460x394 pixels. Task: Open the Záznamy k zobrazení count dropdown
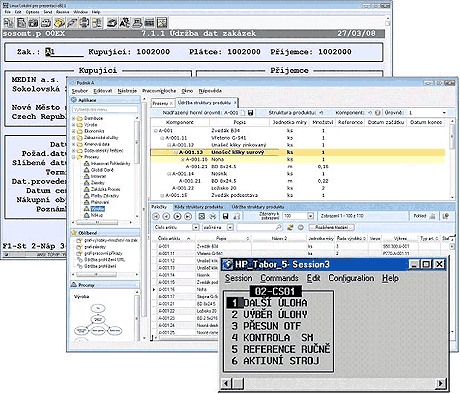coord(310,216)
